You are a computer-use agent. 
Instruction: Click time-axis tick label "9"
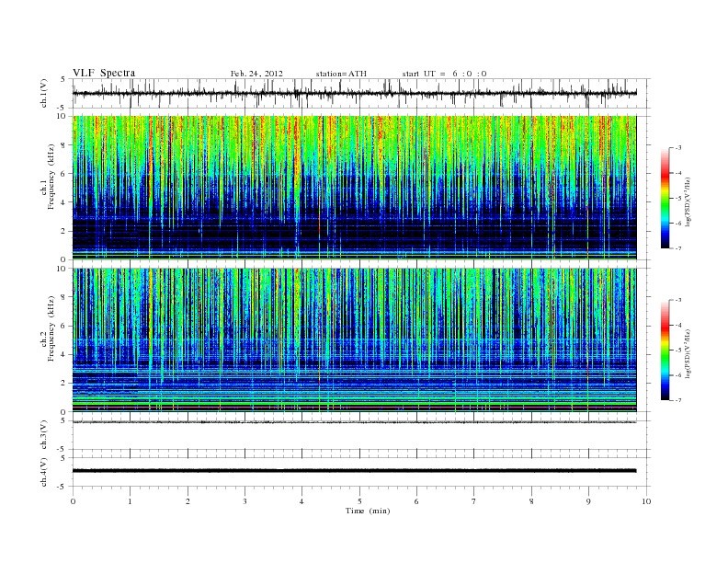(x=588, y=501)
